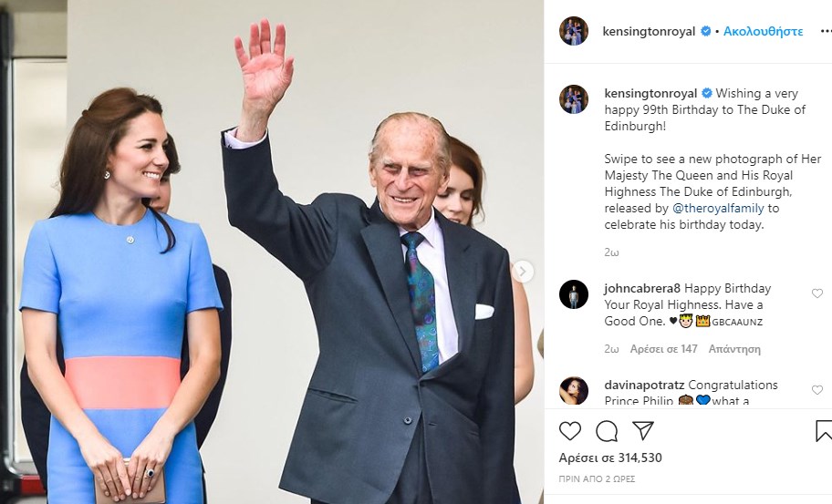Open the comment speech bubble icon
Image resolution: width=832 pixels, height=504 pixels.
point(607,431)
